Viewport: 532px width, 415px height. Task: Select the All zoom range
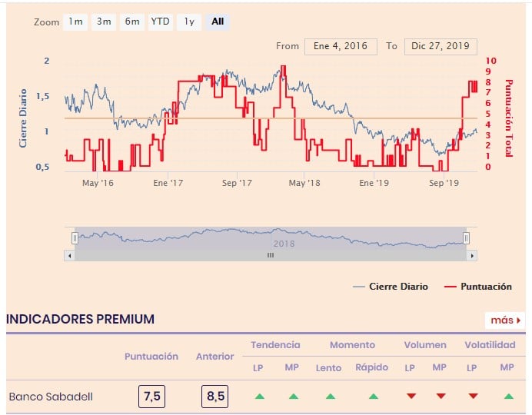[218, 22]
